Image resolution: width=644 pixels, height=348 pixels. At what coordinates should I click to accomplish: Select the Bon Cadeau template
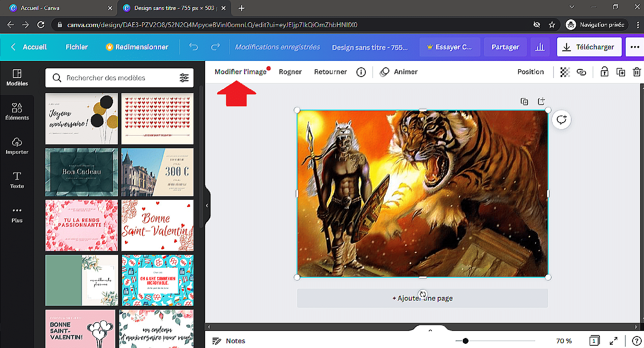point(81,172)
